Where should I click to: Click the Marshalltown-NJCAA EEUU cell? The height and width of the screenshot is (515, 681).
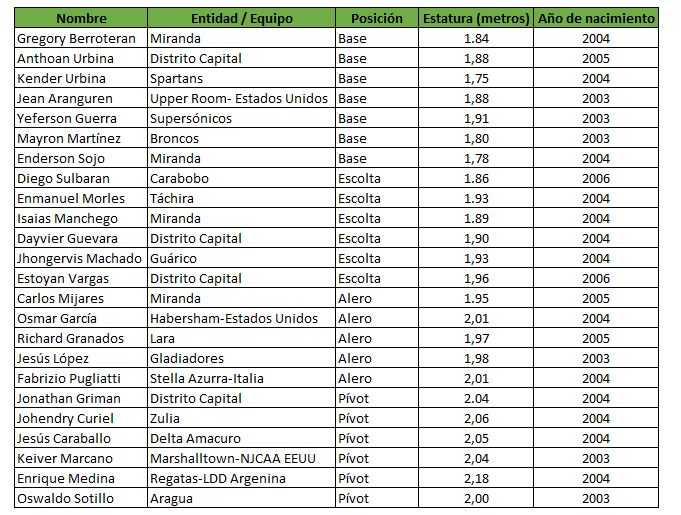(x=241, y=458)
